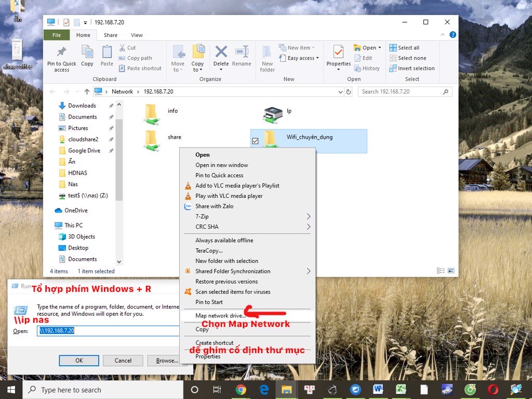Click the Windows Start button

11,390
